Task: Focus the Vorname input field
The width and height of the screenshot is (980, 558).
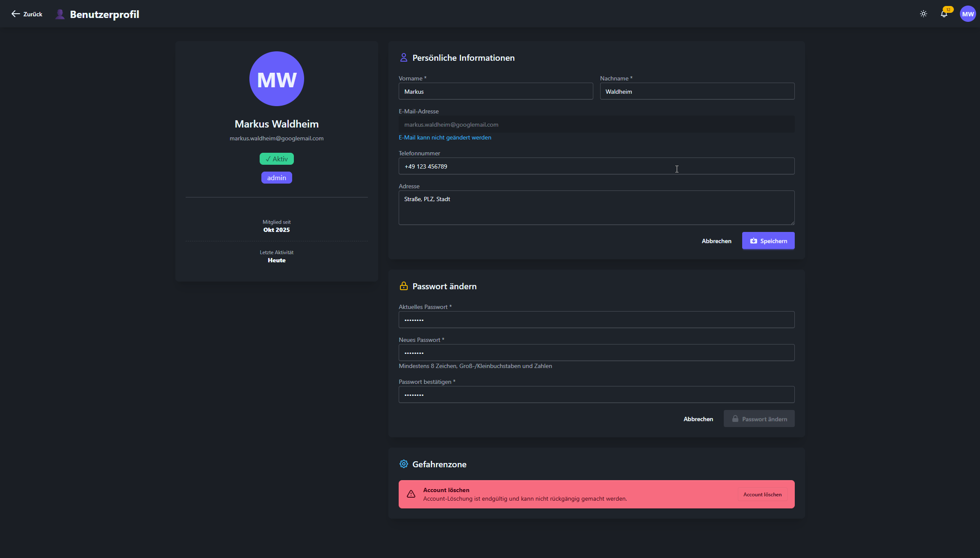Action: coord(495,92)
